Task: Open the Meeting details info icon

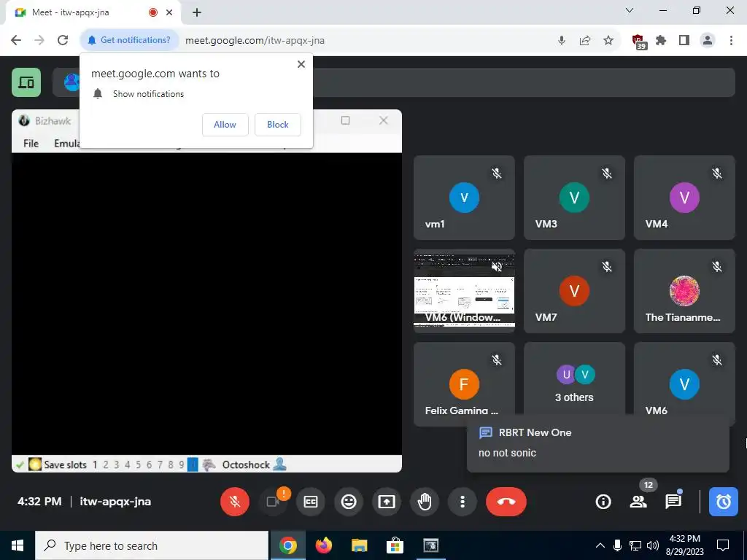Action: (603, 502)
